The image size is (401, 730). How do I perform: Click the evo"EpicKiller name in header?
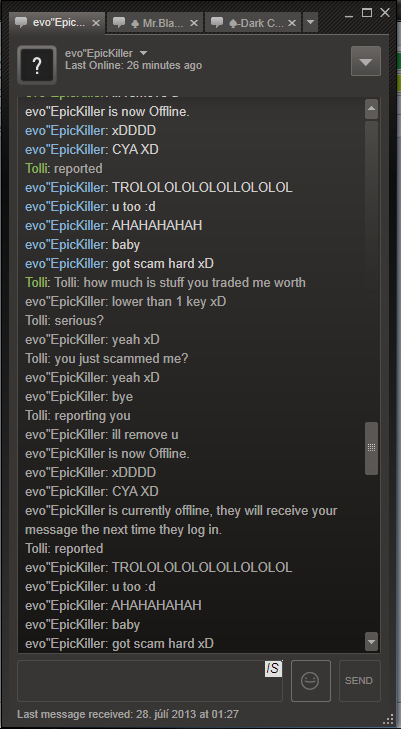click(99, 53)
